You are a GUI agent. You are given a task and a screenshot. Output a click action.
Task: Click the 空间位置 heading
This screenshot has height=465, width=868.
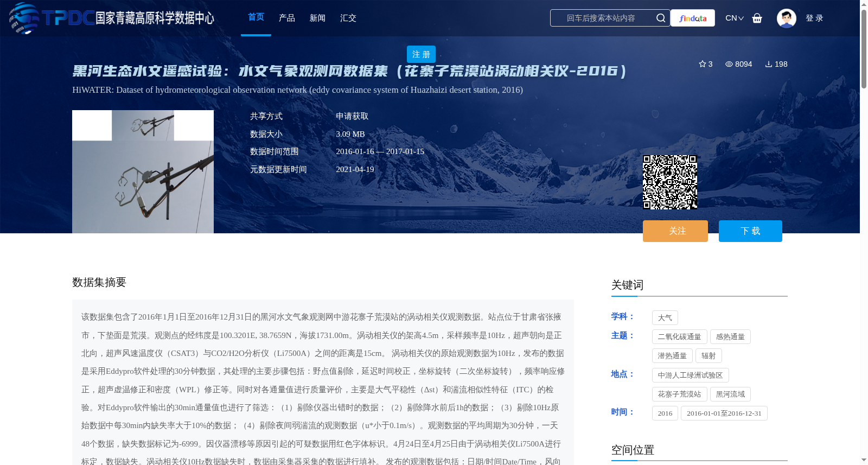point(633,450)
